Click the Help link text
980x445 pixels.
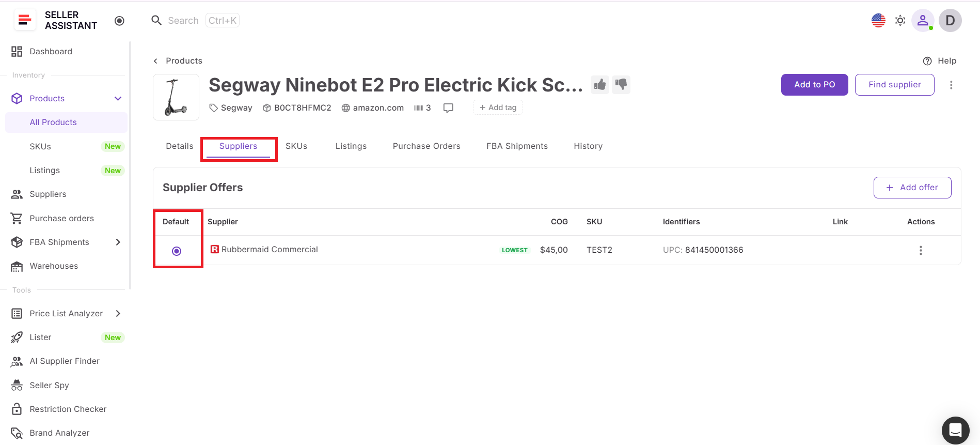click(x=947, y=61)
